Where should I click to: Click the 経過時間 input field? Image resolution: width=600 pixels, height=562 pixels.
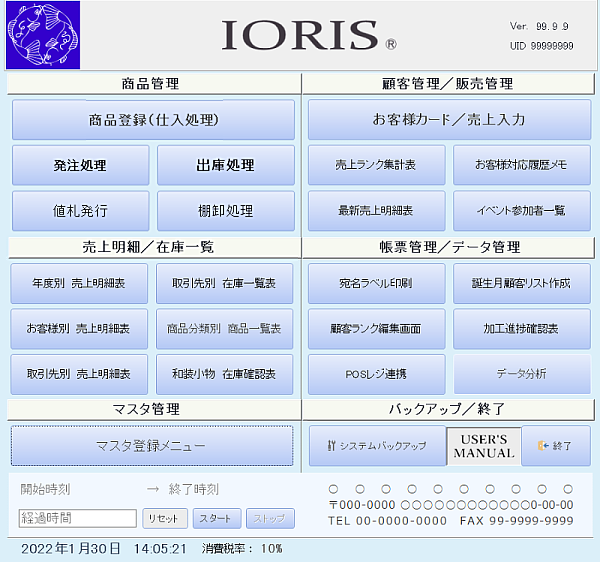click(78, 518)
